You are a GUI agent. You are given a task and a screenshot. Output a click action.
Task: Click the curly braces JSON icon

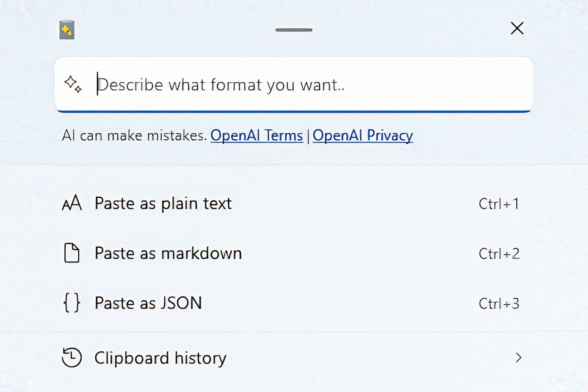(x=72, y=303)
